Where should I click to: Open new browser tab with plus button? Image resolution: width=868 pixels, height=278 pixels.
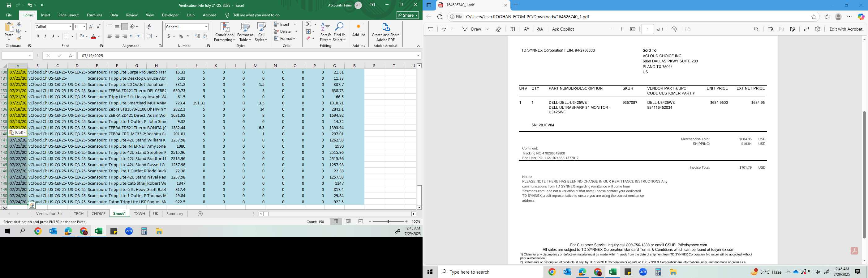(516, 5)
